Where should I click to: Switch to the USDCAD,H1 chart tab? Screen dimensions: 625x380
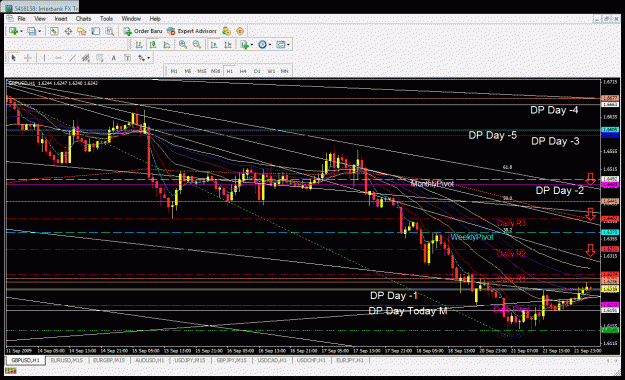pos(271,360)
